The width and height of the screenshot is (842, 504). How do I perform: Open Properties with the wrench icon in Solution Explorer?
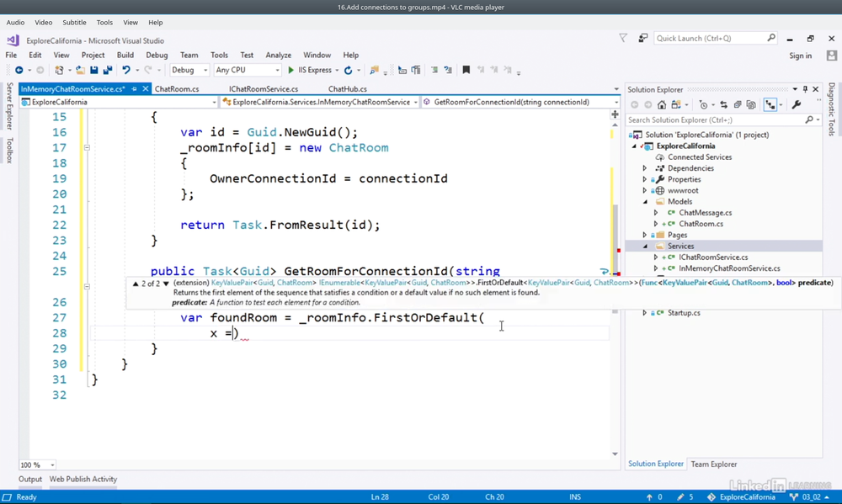(x=797, y=105)
